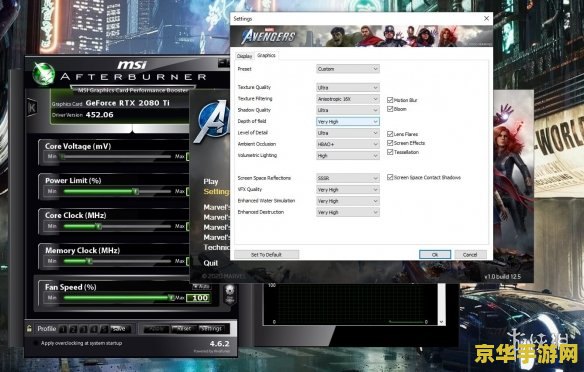The width and height of the screenshot is (584, 372).
Task: Click the v1.0 build 12.5 text
Action: click(502, 277)
